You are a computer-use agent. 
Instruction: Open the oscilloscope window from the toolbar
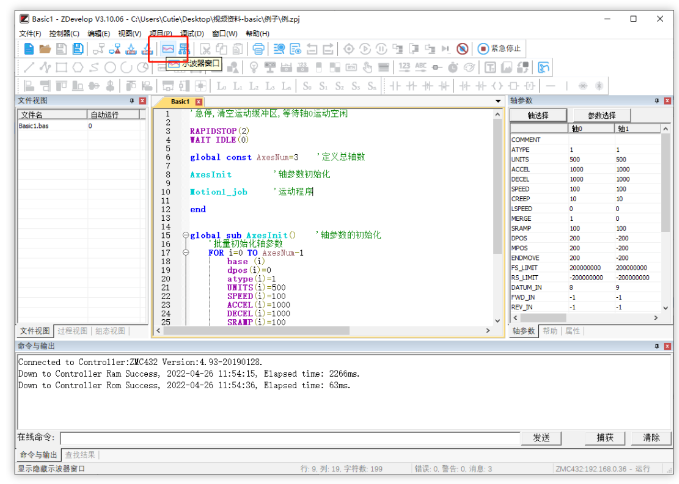click(x=168, y=49)
